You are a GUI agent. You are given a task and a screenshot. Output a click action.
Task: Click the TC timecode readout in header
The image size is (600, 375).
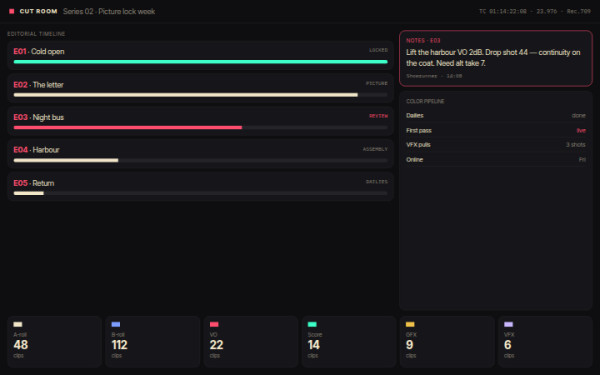point(535,11)
